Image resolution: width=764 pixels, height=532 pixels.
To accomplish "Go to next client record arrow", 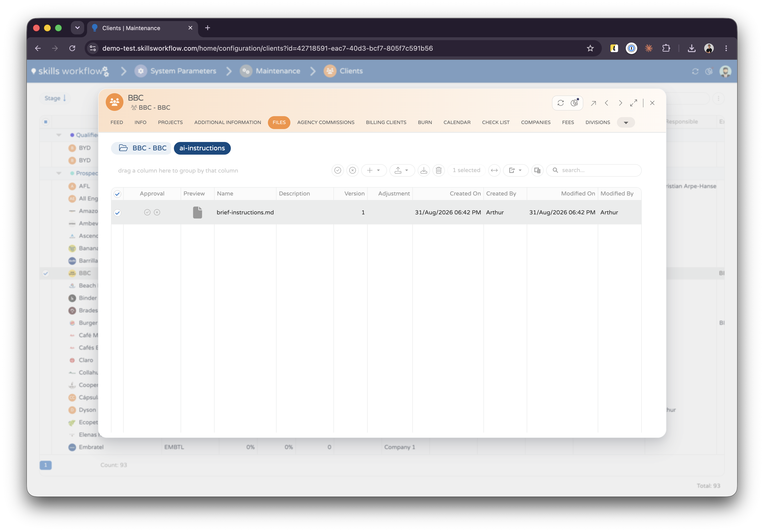I will [x=620, y=103].
